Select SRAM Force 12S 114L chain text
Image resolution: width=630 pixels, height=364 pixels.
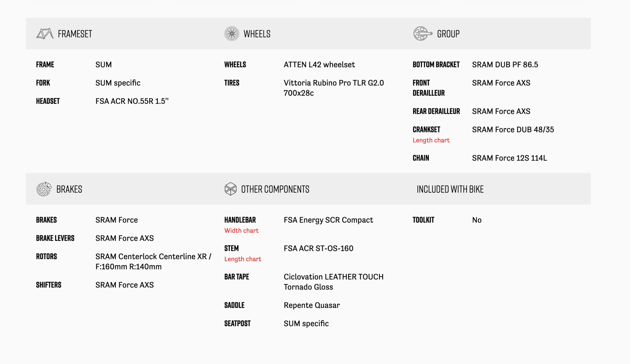(509, 158)
